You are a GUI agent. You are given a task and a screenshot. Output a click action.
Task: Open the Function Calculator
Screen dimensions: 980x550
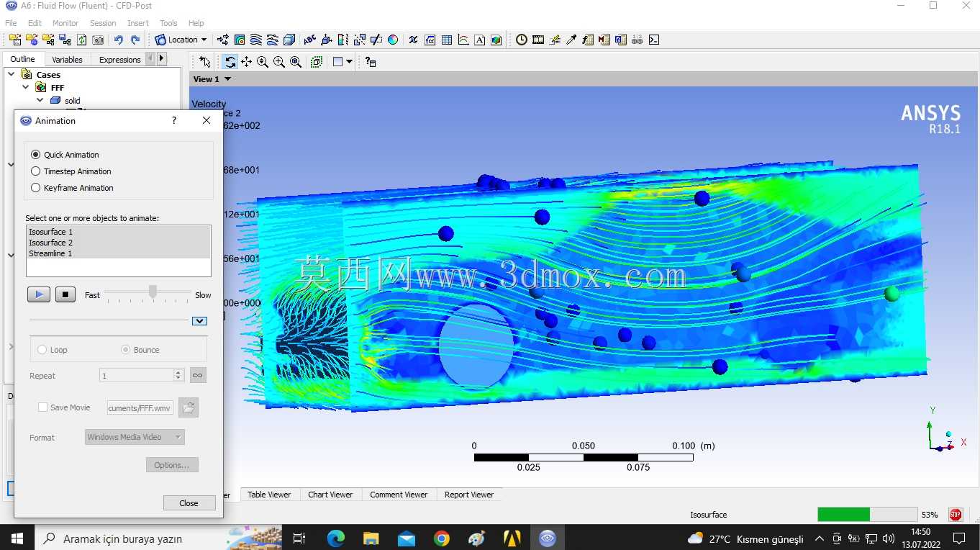[x=588, y=40]
